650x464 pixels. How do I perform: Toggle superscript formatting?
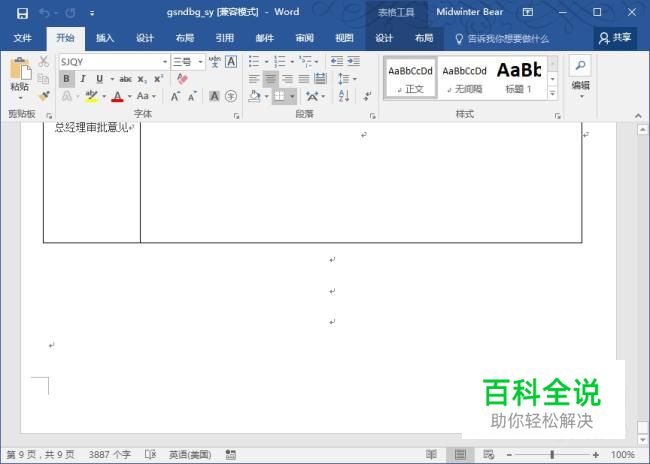(x=158, y=79)
